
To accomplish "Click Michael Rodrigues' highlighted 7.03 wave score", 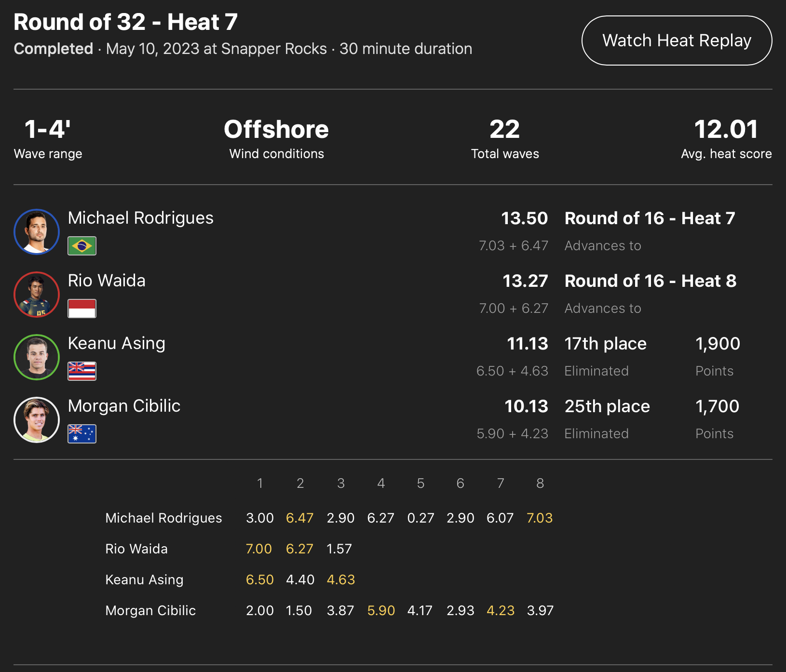I will click(540, 518).
